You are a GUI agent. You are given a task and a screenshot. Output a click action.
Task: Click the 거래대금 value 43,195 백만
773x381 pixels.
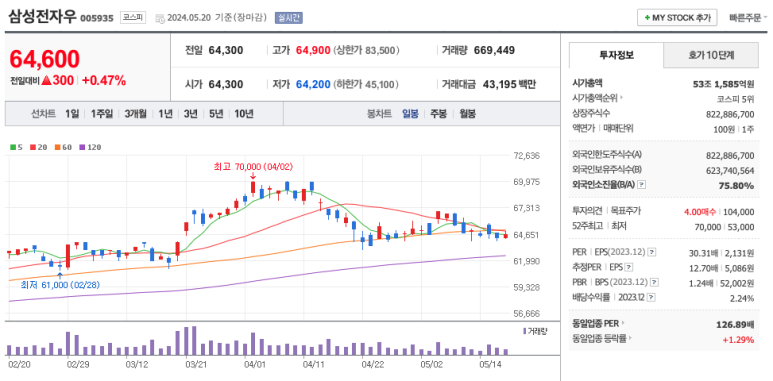click(x=509, y=84)
